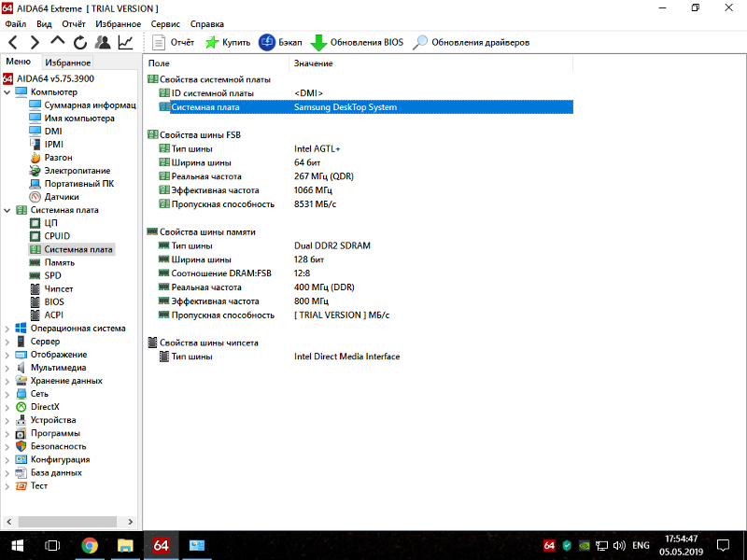Screen dimensions: 747x560
Task: Click the Отчёт toolbar button
Action: 173,43
